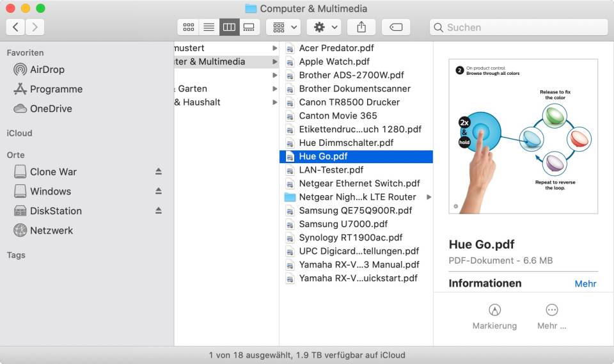Select LAN-Tester.pdf
The image size is (614, 364).
(356, 170)
